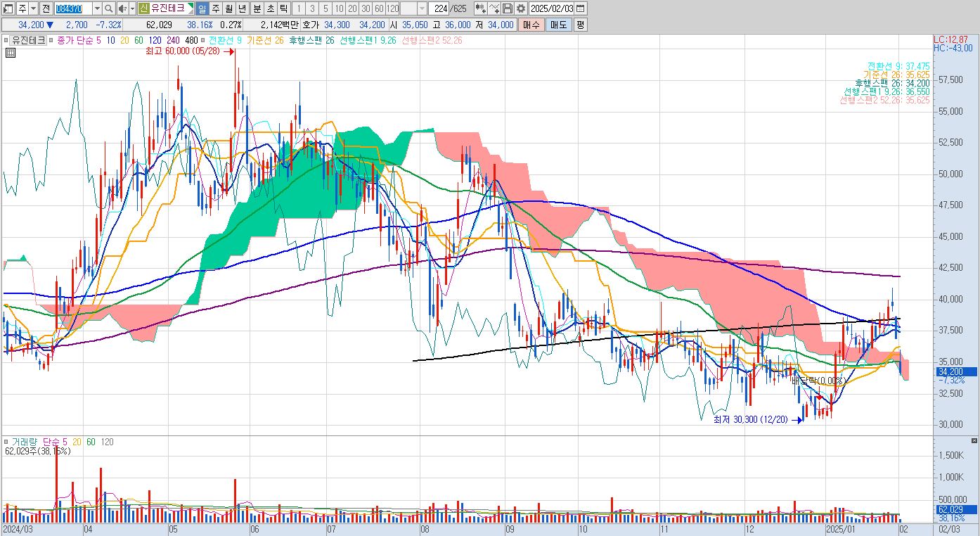
Task: Save the chart with the floppy disk icon
Action: (x=508, y=8)
